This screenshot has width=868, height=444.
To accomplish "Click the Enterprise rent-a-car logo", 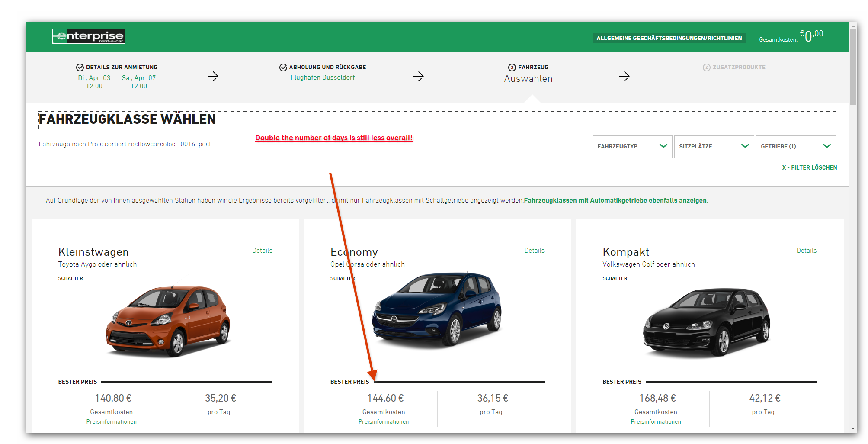I will click(89, 36).
